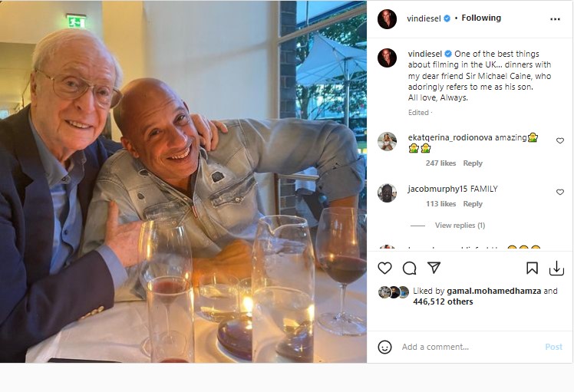Viewport: 574px width, 392px height.
Task: Like jacobmurphy15's comment
Action: tap(559, 192)
